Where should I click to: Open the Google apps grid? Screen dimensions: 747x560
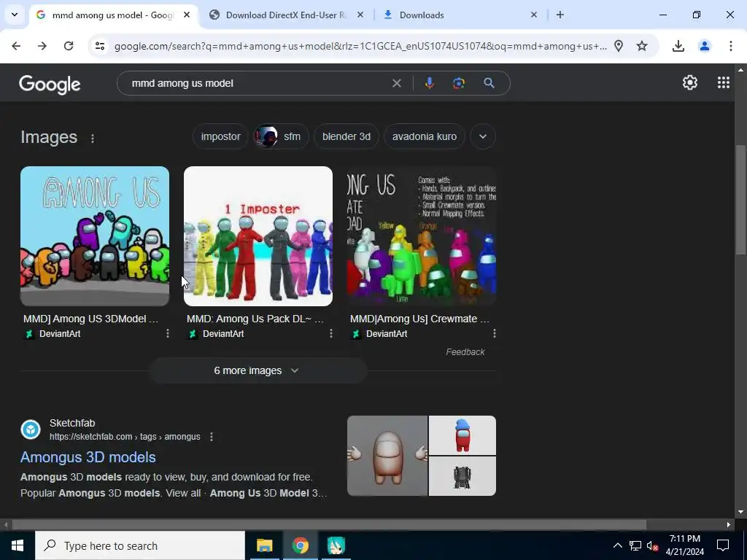click(x=723, y=83)
